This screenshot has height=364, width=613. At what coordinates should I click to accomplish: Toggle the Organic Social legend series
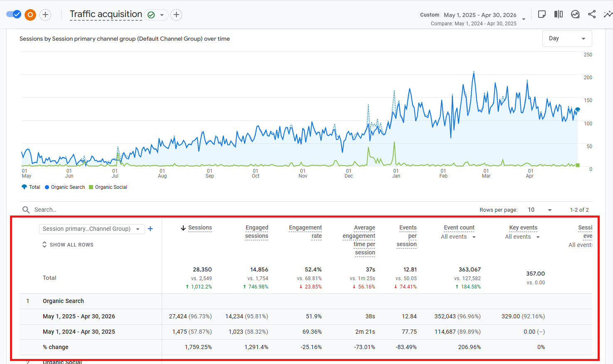(x=108, y=187)
